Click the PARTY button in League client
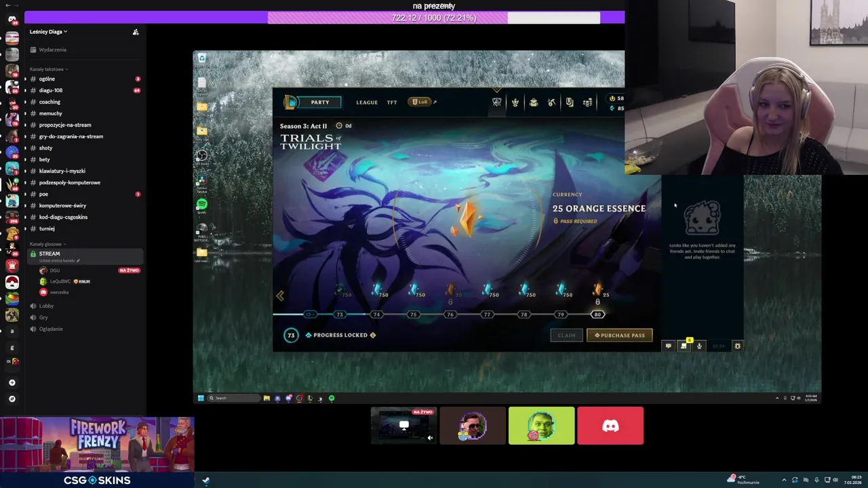The height and width of the screenshot is (488, 868). pyautogui.click(x=319, y=102)
